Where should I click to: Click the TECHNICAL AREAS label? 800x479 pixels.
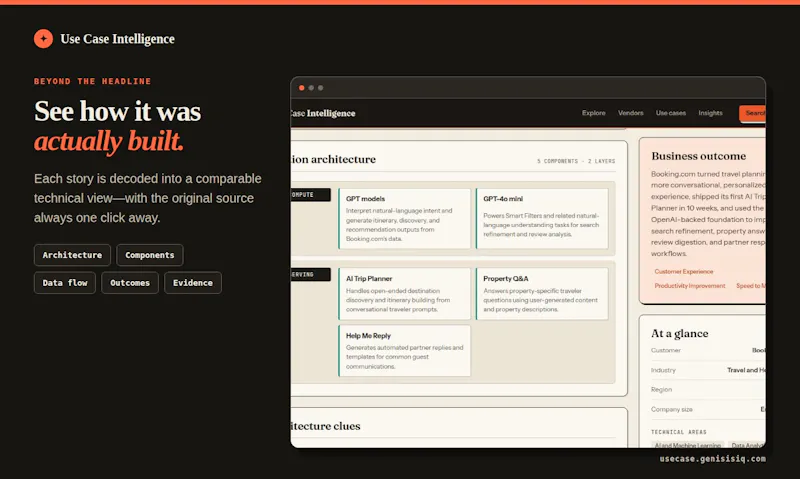point(679,432)
